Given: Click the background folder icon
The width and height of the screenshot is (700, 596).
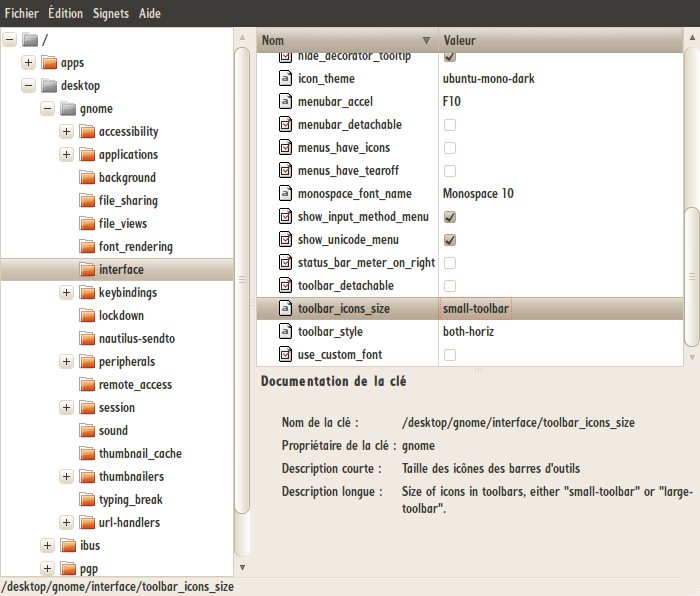Looking at the screenshot, I should pos(87,177).
